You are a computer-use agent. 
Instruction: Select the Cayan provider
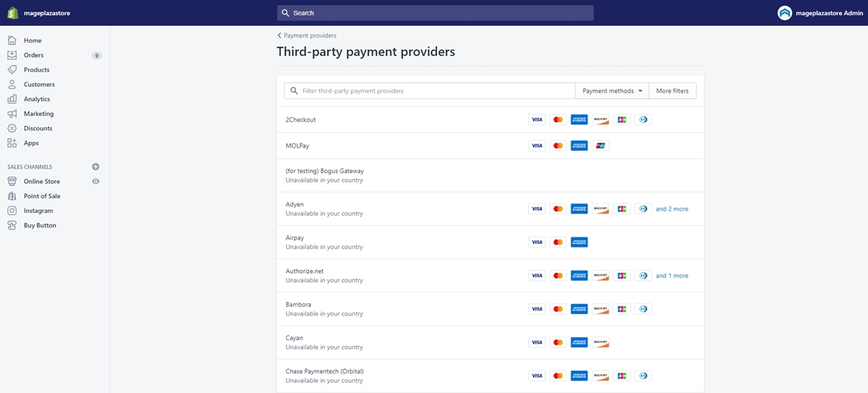tap(490, 342)
